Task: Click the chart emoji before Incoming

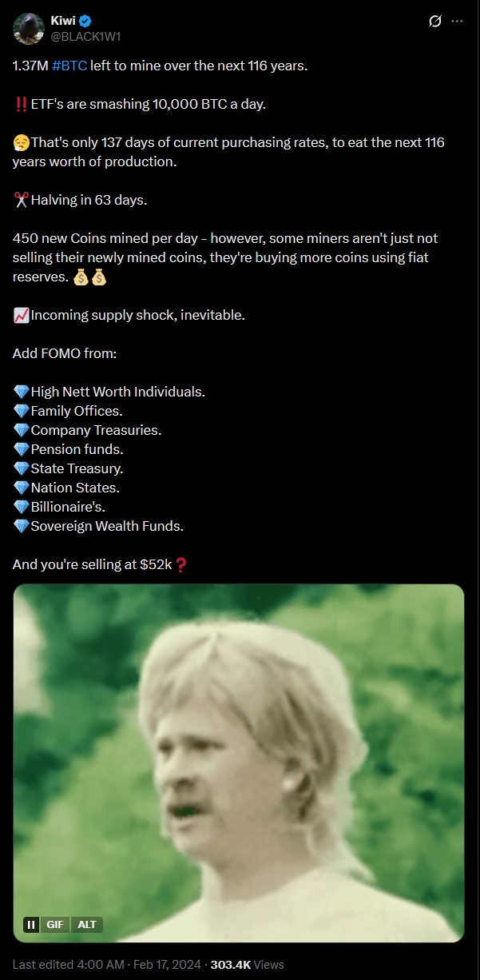Action: tap(22, 315)
